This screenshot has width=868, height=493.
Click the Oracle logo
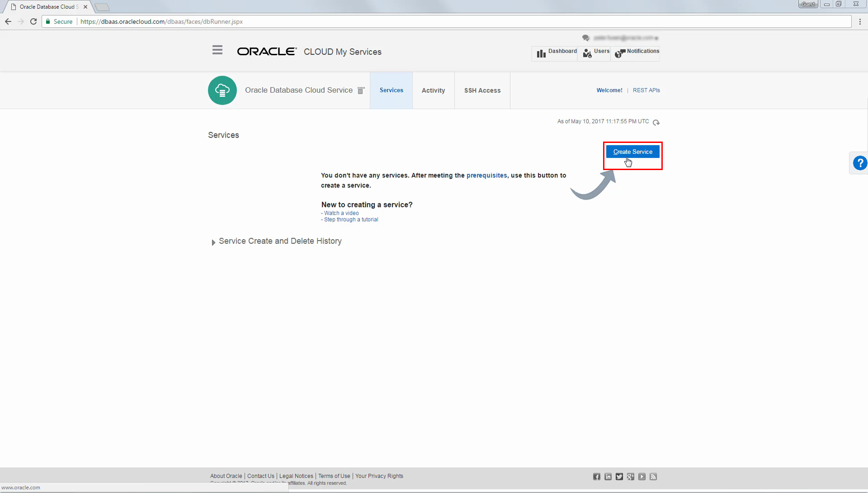pos(267,52)
